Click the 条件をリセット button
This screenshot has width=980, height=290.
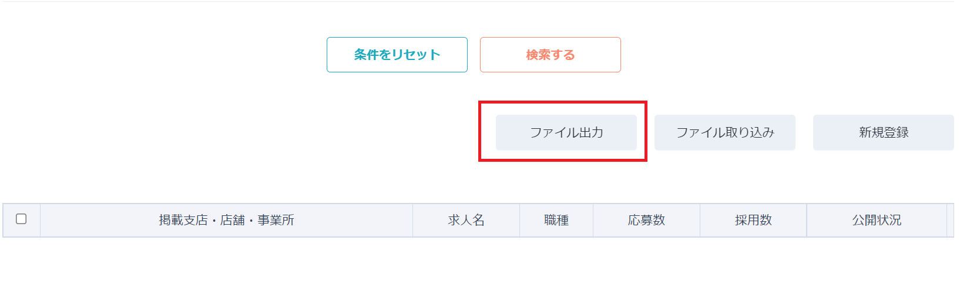click(397, 55)
